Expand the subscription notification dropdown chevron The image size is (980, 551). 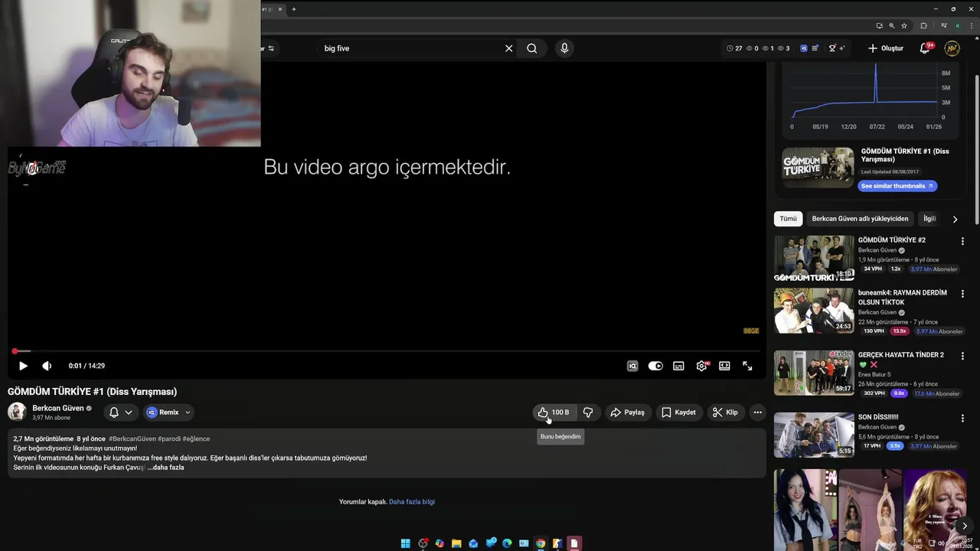[129, 412]
